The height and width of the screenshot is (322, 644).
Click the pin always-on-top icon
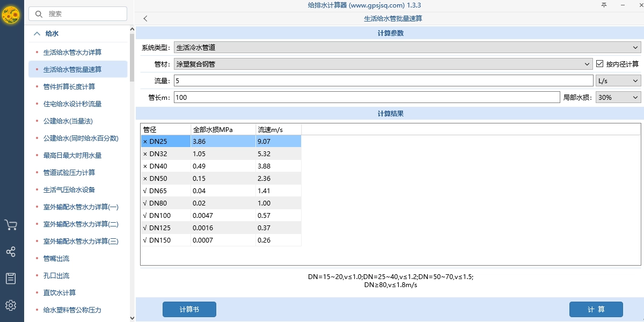(604, 5)
